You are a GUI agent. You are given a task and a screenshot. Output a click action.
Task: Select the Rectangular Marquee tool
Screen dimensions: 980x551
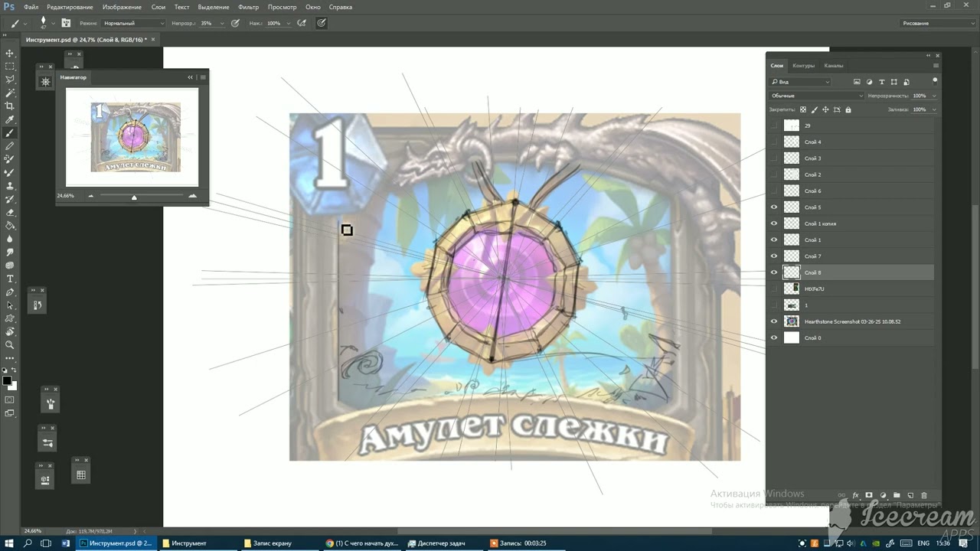[x=10, y=66]
